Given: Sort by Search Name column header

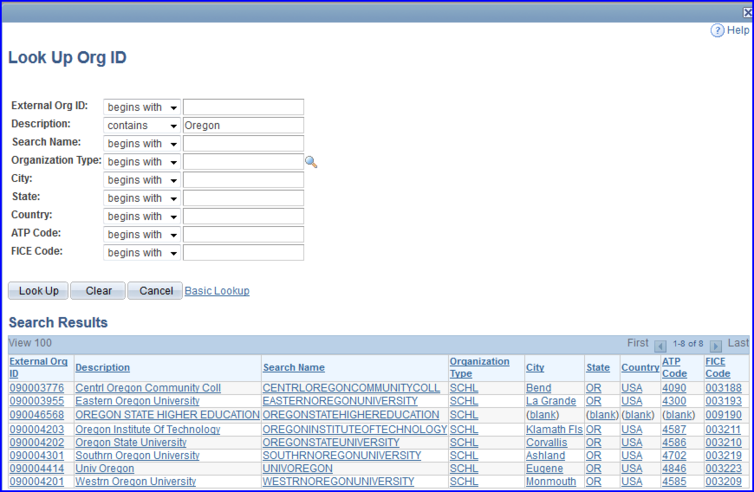Looking at the screenshot, I should click(294, 367).
